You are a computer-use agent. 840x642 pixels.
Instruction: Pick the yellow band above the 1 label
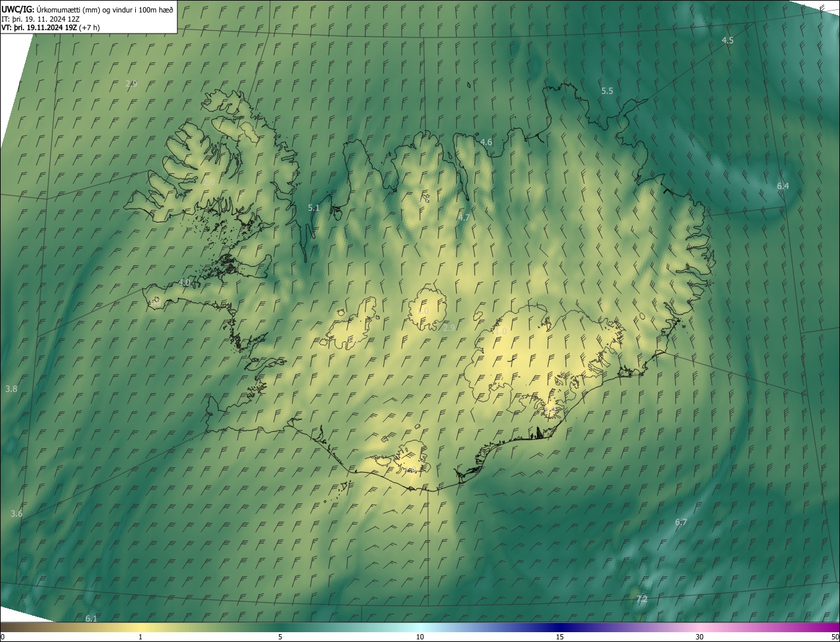pyautogui.click(x=140, y=628)
